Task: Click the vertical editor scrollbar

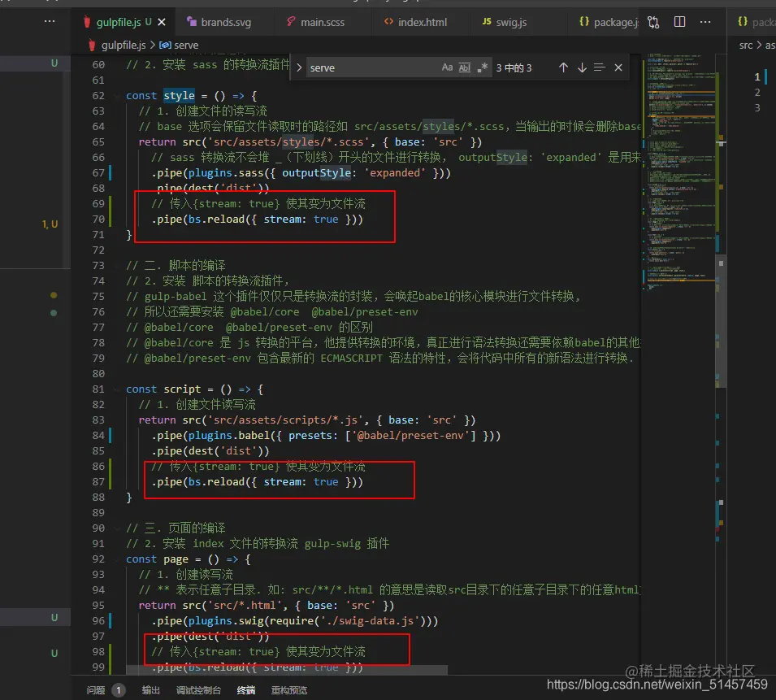Action: [722, 320]
